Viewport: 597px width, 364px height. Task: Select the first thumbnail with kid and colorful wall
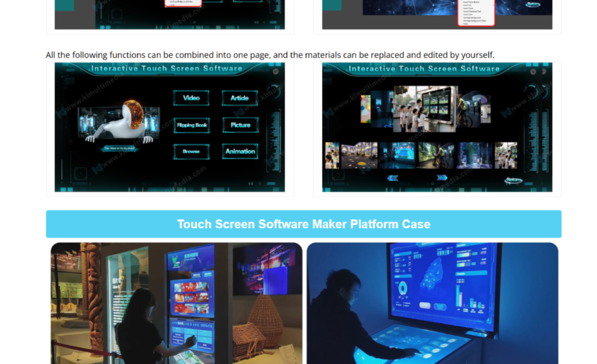pos(332,155)
